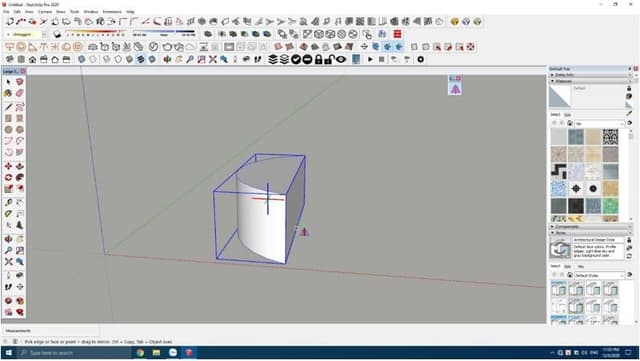Expand the Components panel
The height and width of the screenshot is (361, 640).
[590, 227]
